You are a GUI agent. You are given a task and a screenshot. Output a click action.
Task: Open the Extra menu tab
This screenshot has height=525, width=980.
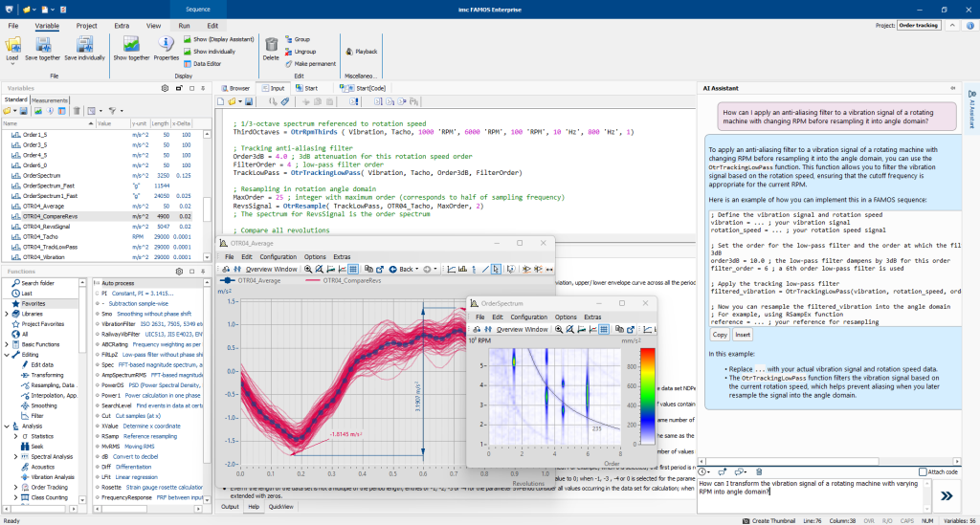point(122,26)
